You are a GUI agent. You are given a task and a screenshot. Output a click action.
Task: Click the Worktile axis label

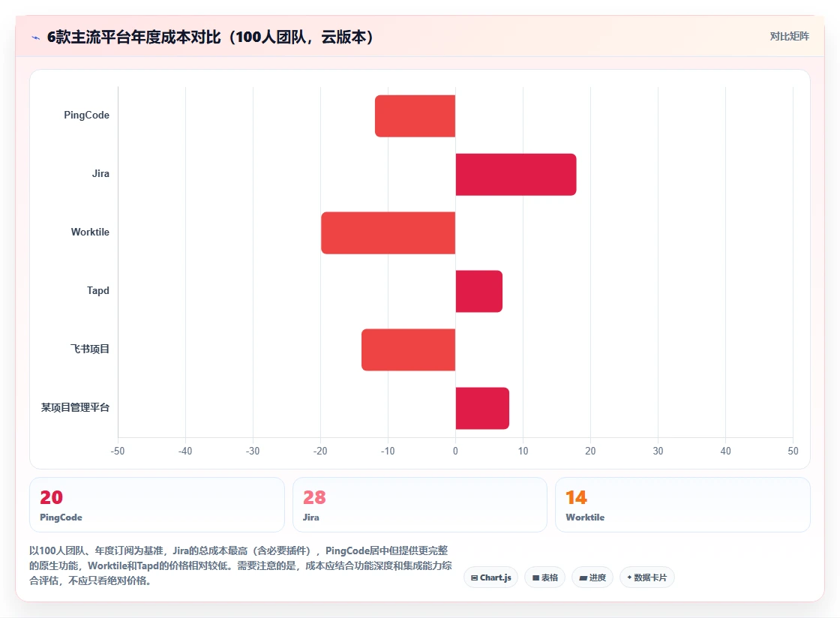[x=90, y=232]
